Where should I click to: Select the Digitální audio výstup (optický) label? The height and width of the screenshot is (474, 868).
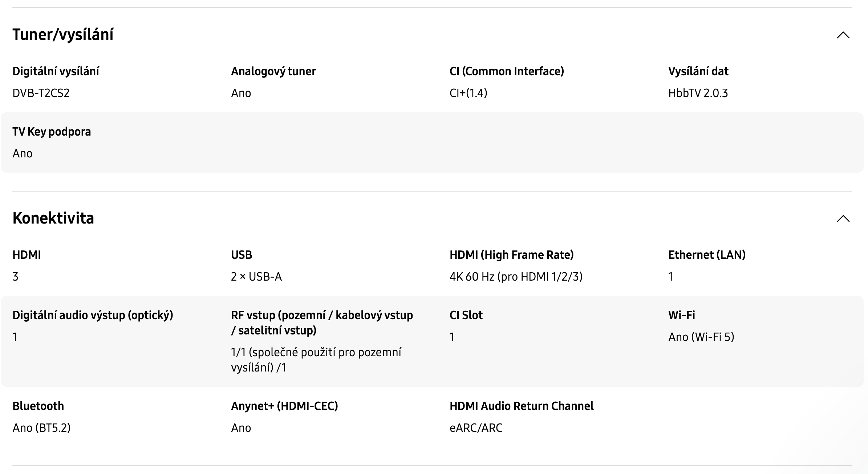click(93, 315)
